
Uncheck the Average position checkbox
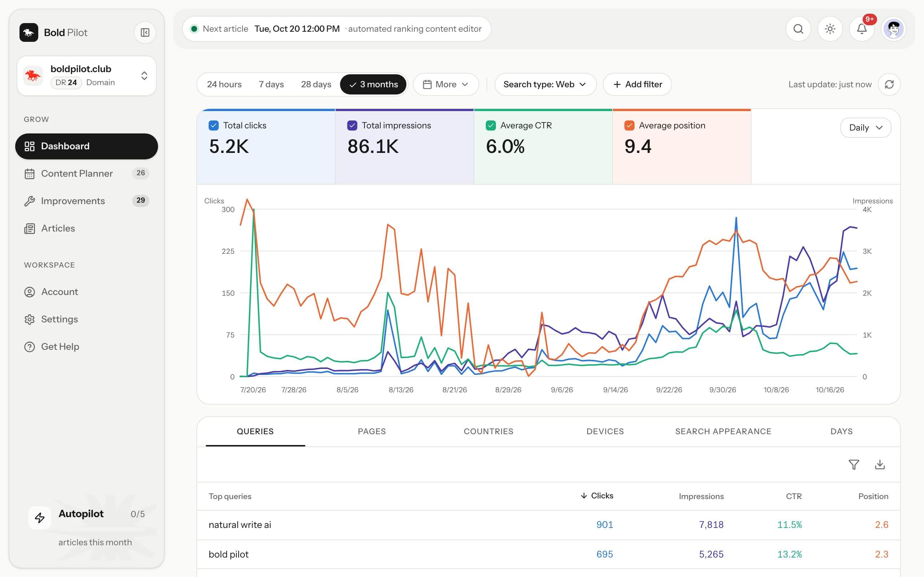click(x=629, y=125)
